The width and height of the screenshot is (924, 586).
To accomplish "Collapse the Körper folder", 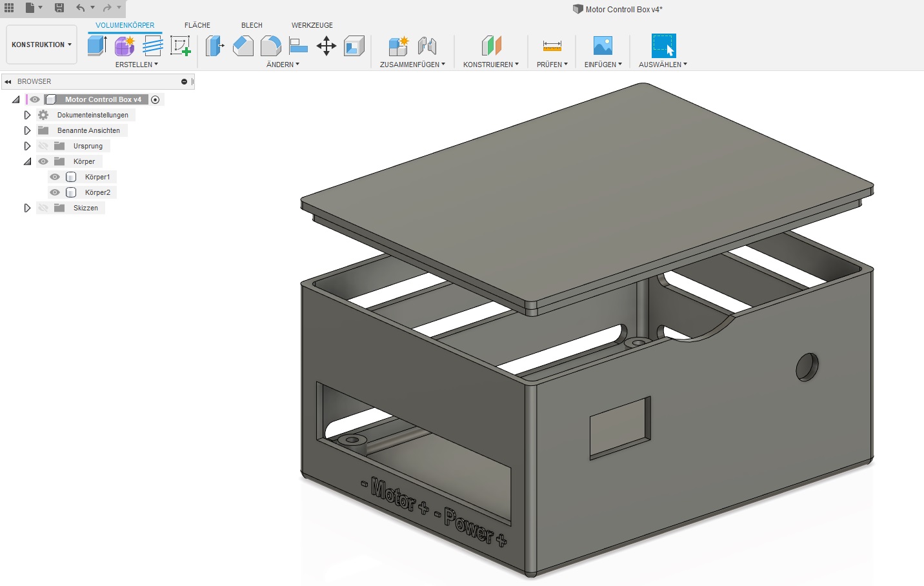I will pos(27,161).
